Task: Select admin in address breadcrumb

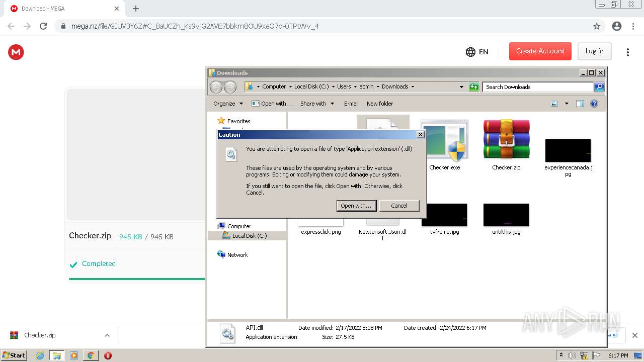Action: coord(366,86)
